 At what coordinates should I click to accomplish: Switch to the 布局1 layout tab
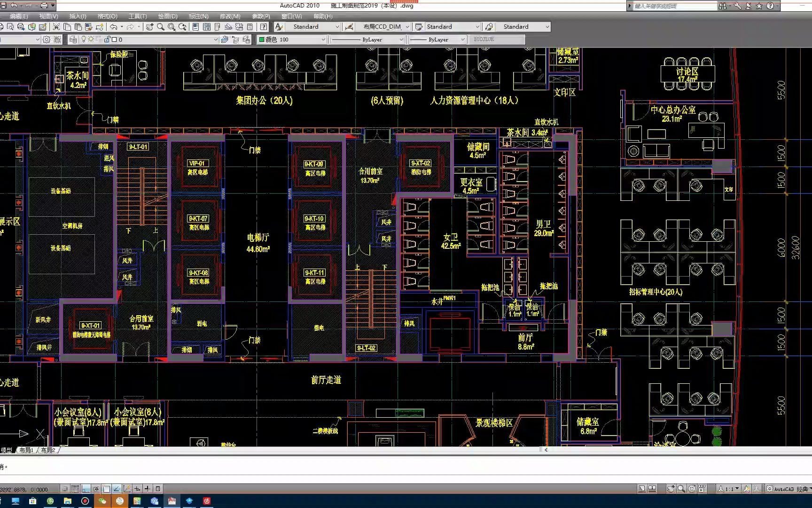tap(26, 450)
